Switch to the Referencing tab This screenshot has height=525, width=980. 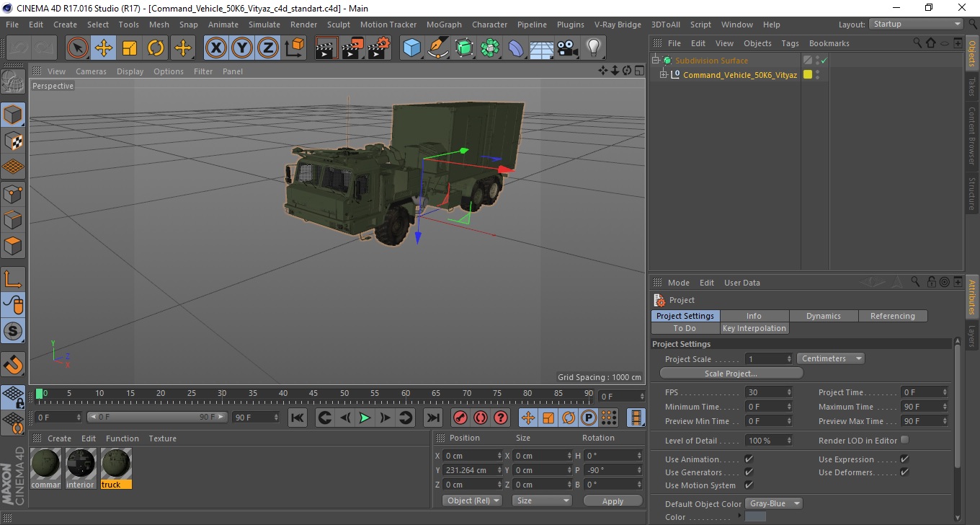click(x=893, y=316)
